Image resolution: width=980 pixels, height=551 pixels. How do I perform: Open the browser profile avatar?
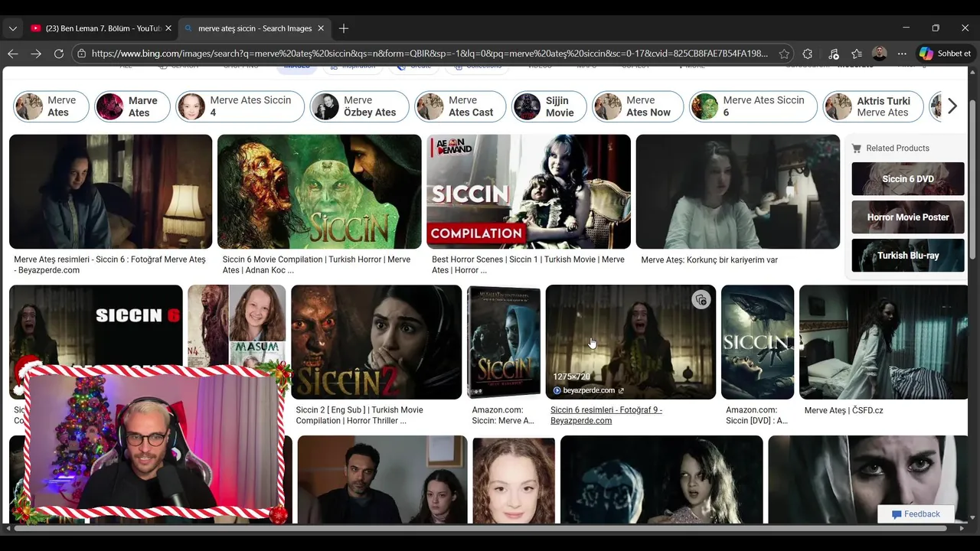click(x=880, y=54)
